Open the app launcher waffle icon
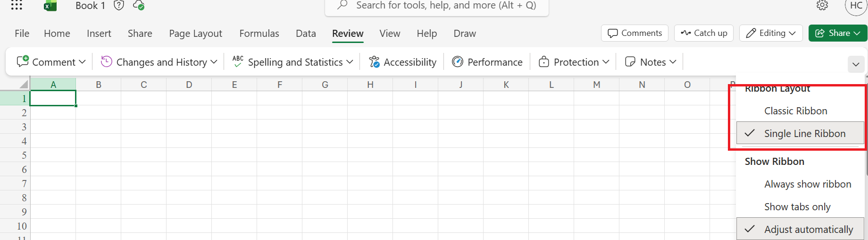Image resolution: width=868 pixels, height=240 pixels. [17, 5]
